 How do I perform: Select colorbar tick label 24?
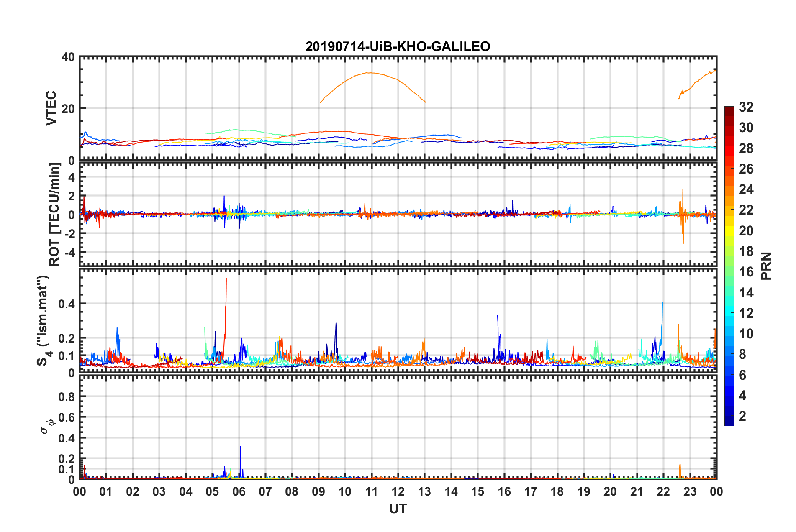coord(746,189)
